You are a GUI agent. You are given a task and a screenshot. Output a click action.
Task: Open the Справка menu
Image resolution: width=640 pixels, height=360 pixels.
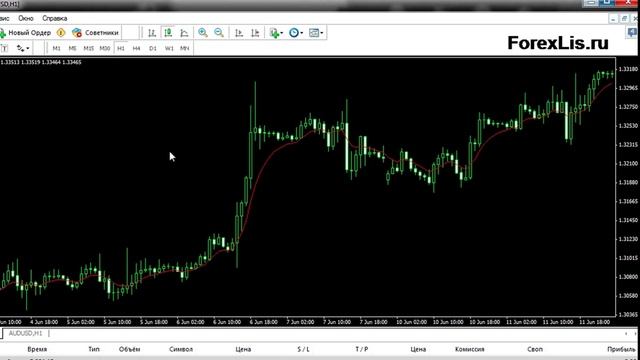55,18
